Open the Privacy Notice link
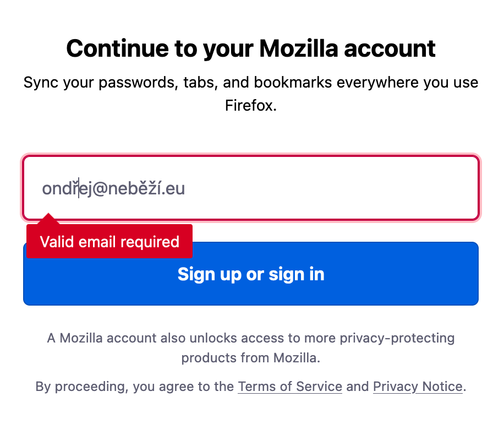This screenshot has width=504, height=424. point(418,387)
